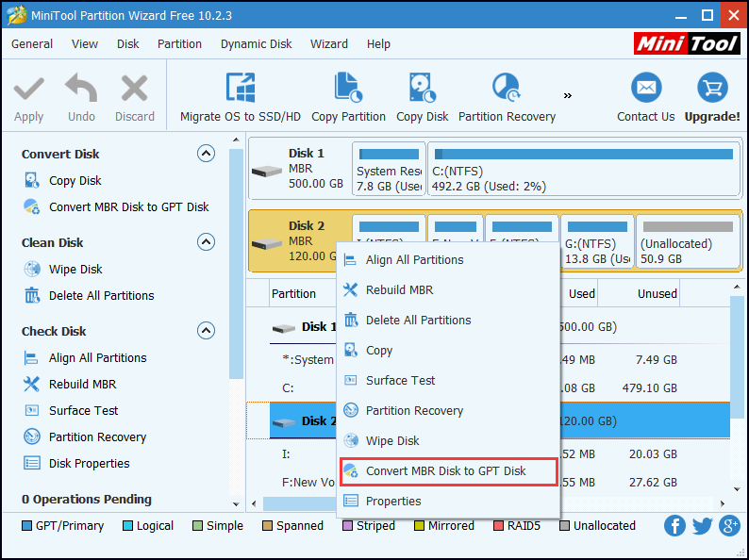Image resolution: width=749 pixels, height=560 pixels.
Task: Click the Upgrade shopping cart icon
Action: 712,88
